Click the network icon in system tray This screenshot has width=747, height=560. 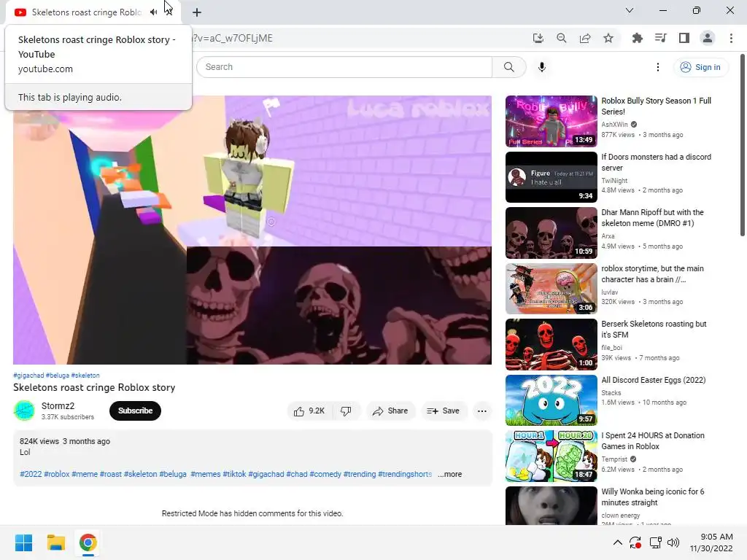click(x=656, y=542)
